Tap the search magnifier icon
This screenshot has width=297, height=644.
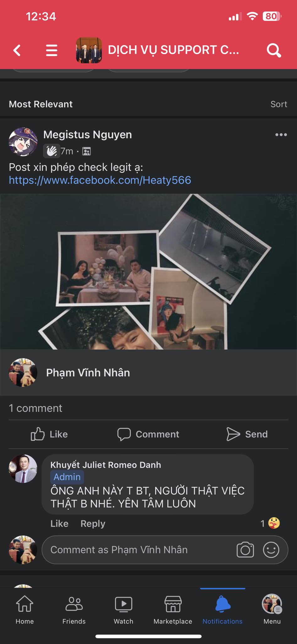(x=274, y=50)
